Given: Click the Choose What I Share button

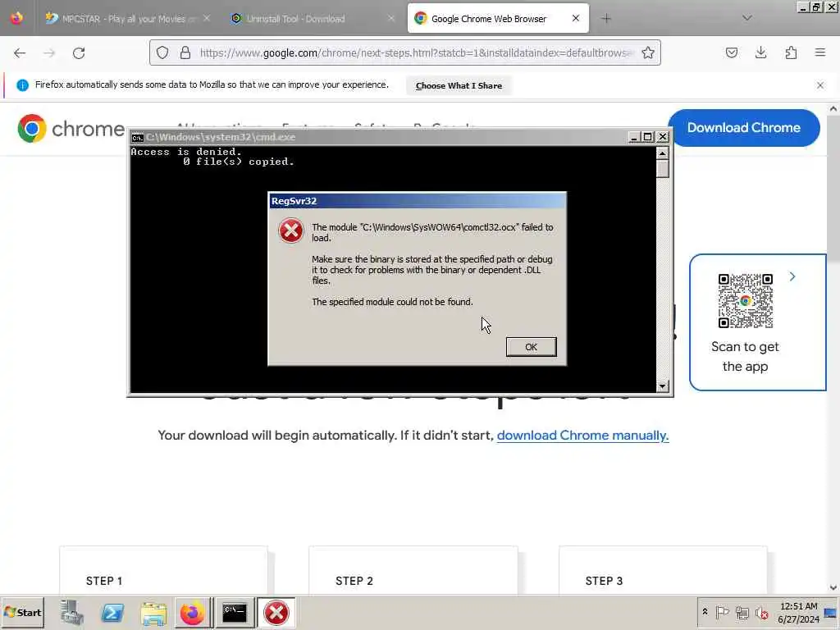Looking at the screenshot, I should (459, 85).
